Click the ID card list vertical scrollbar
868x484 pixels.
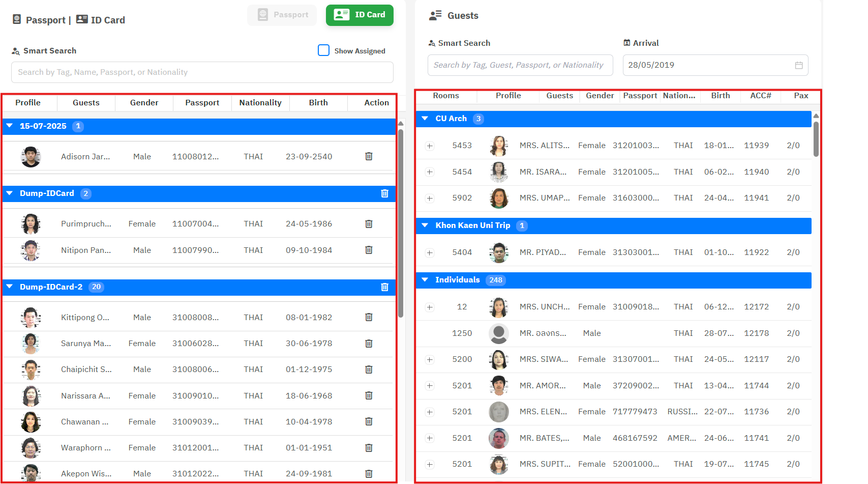401,224
